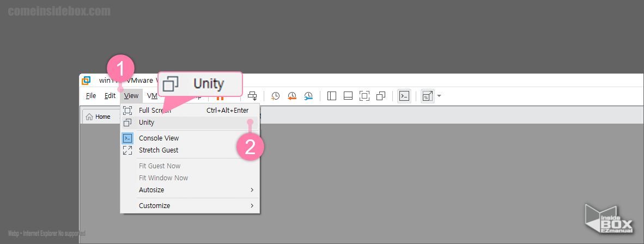Take a snapshot using clock-plus icon
Image resolution: width=644 pixels, height=244 pixels.
pyautogui.click(x=275, y=96)
